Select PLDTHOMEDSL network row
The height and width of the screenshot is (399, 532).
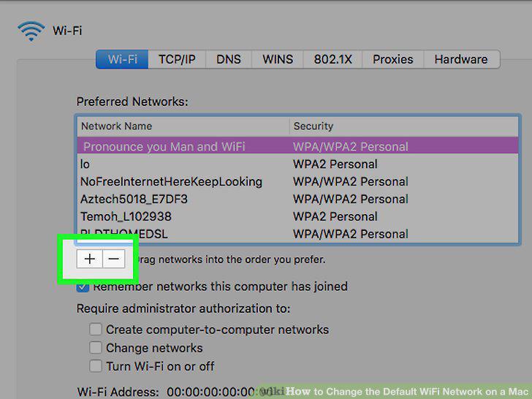click(297, 234)
